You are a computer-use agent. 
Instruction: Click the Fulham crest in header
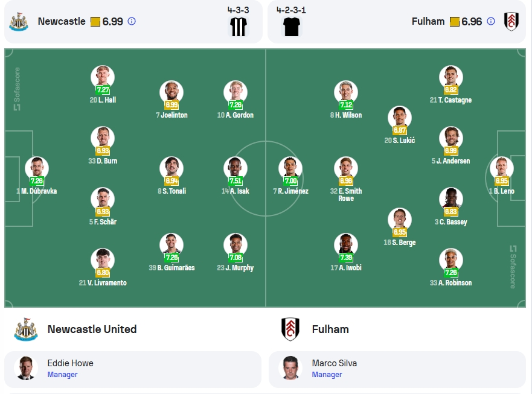(x=511, y=22)
